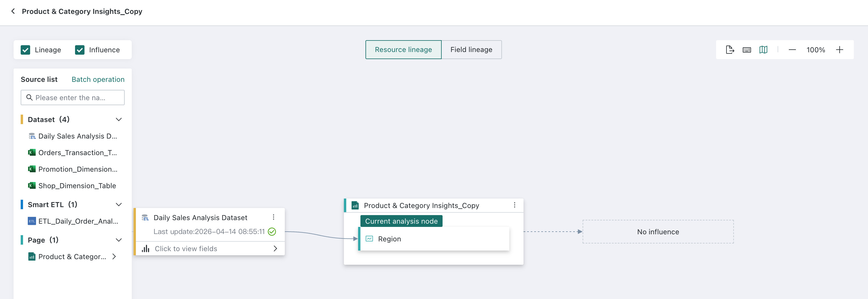The height and width of the screenshot is (299, 868).
Task: Click the Page (1) group label
Action: point(43,240)
